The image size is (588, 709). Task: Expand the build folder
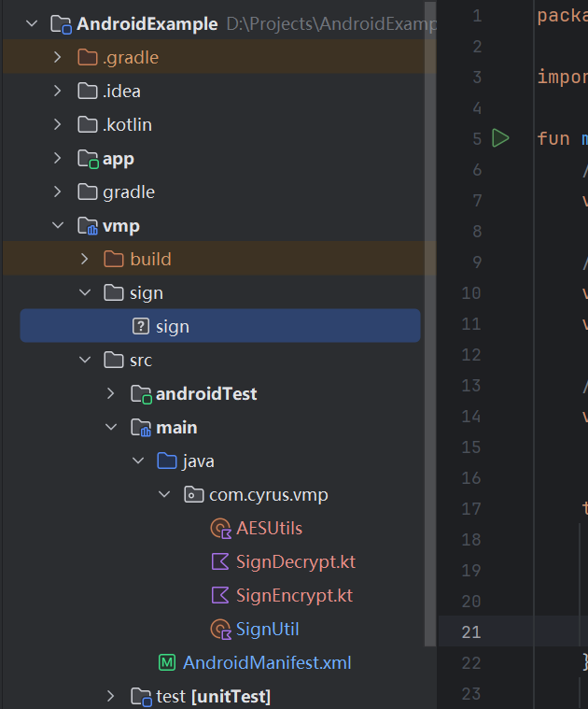point(85,260)
